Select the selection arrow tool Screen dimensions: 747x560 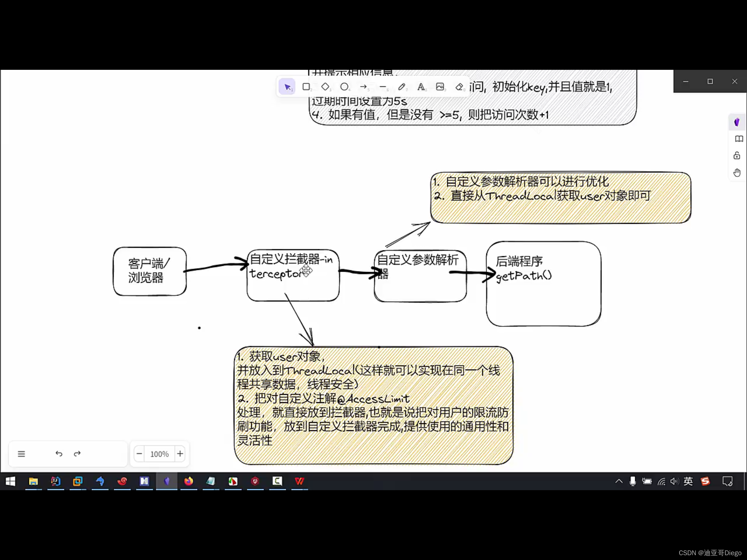(x=287, y=87)
